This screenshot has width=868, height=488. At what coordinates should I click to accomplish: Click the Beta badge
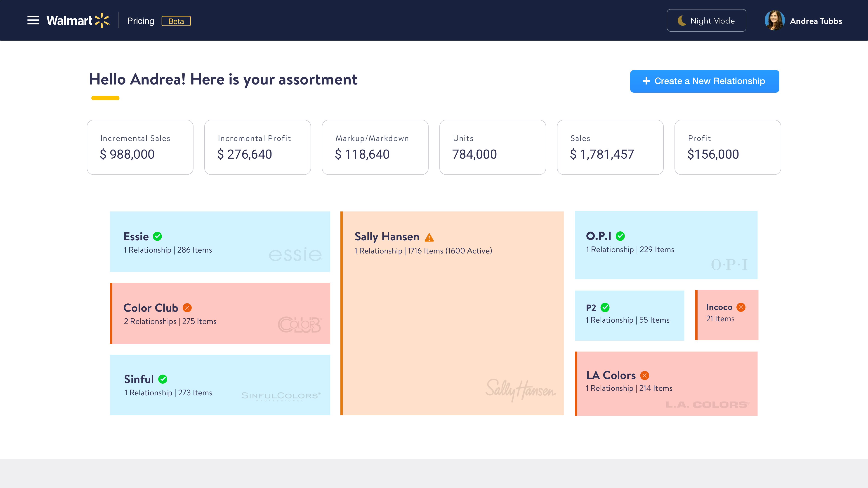[176, 21]
